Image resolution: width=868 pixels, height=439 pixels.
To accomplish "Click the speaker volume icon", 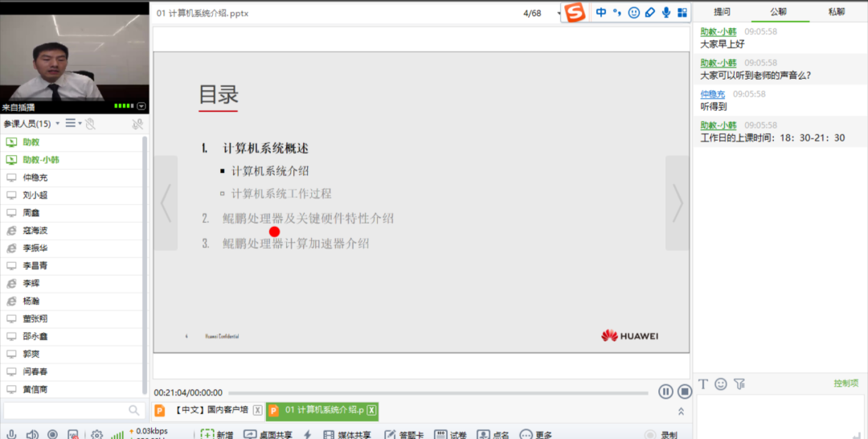I will pos(32,435).
